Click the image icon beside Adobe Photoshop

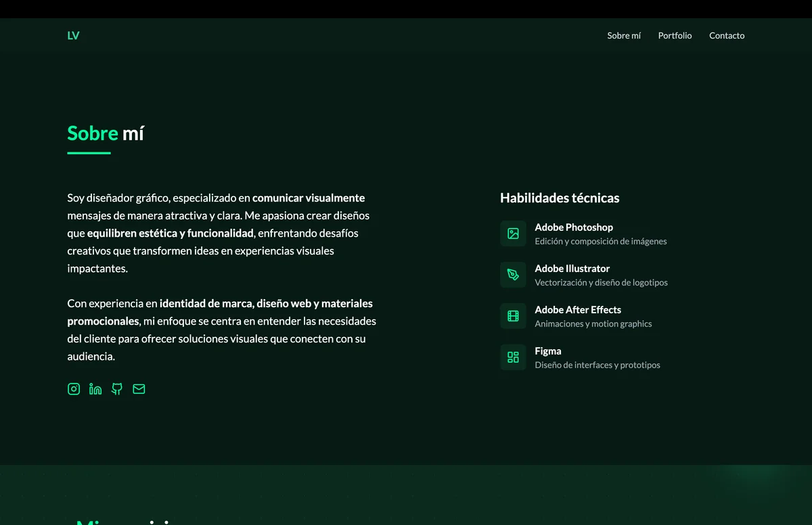point(513,233)
